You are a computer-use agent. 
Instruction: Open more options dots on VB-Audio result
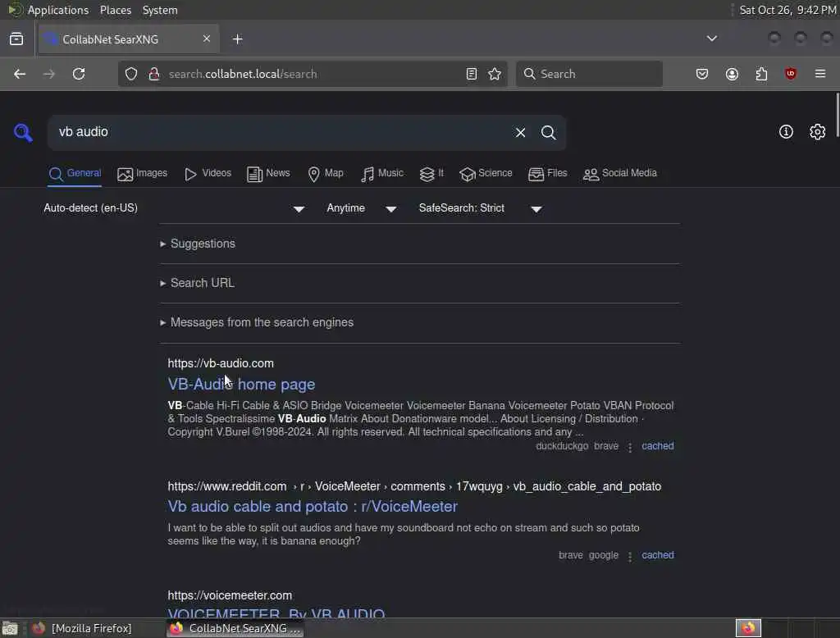(x=629, y=447)
